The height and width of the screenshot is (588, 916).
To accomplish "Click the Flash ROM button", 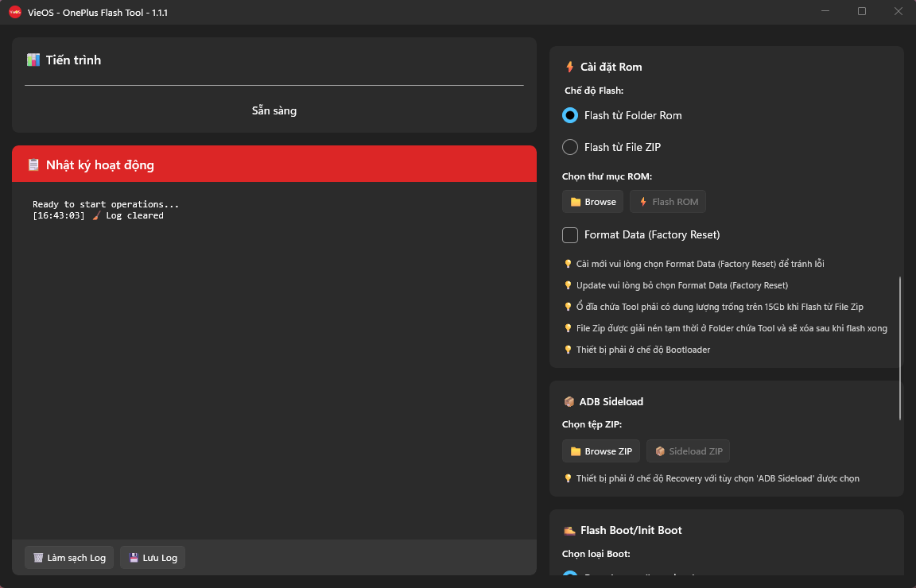I will pyautogui.click(x=668, y=202).
